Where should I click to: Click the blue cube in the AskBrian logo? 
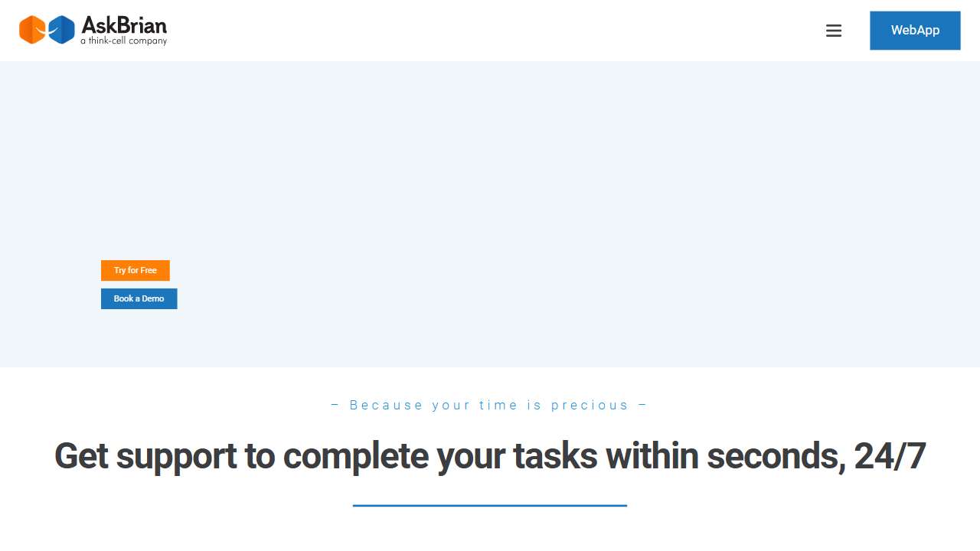61,29
